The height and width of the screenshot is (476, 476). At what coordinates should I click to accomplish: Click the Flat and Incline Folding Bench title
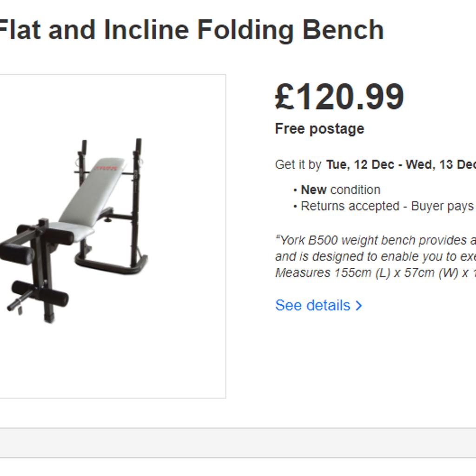click(192, 30)
